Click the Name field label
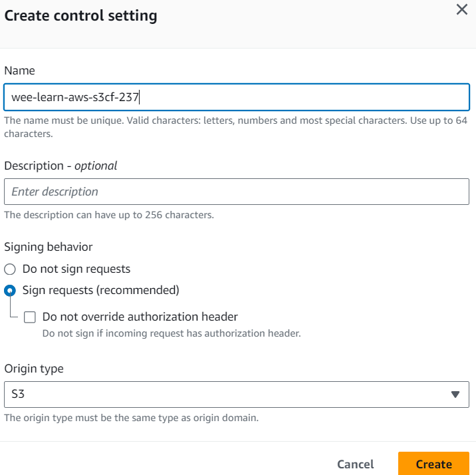Viewport: 476px width, 475px height. (19, 71)
